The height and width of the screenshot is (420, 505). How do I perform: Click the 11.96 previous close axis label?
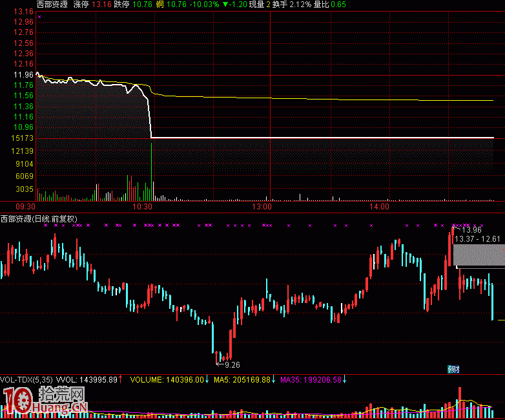(x=23, y=75)
